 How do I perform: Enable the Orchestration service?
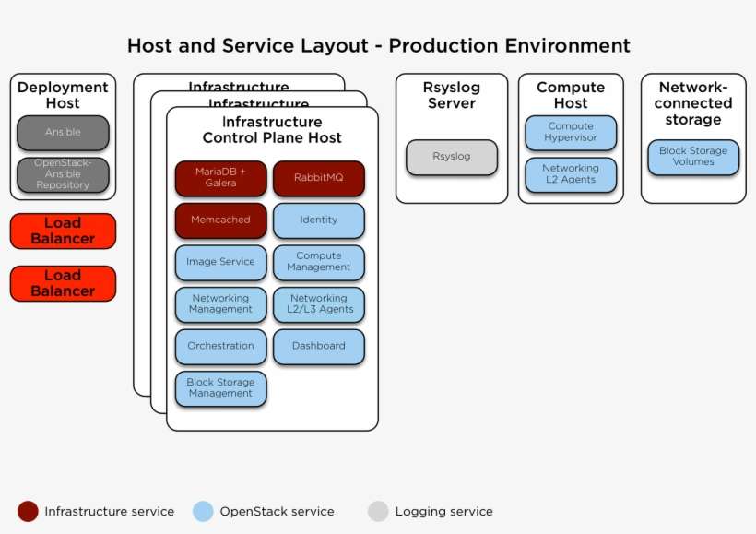pyautogui.click(x=220, y=346)
